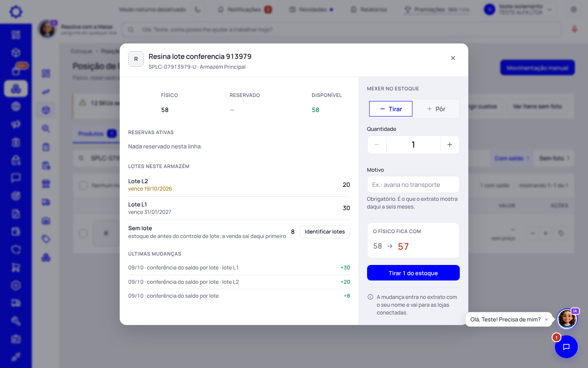Click the 'Sem lote' row label
Image resolution: width=588 pixels, height=368 pixels.
(140, 228)
